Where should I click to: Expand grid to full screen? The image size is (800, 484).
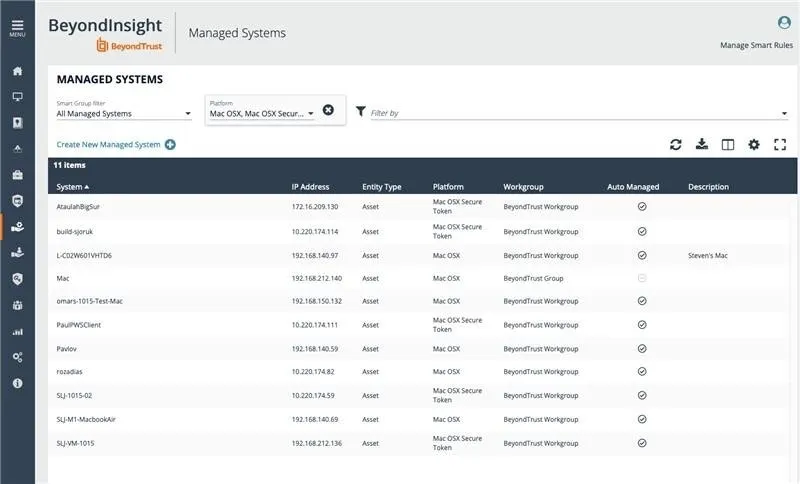click(x=780, y=144)
